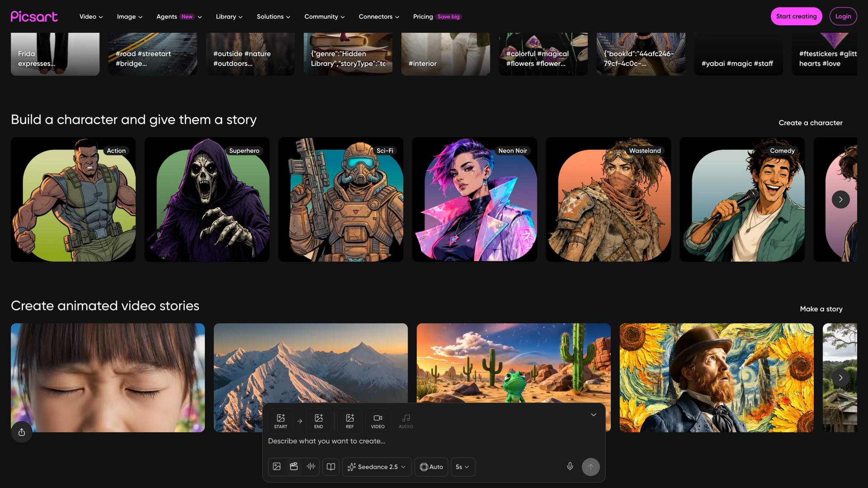Add a REF reference image
Screen dimensions: 868x488
click(350, 421)
